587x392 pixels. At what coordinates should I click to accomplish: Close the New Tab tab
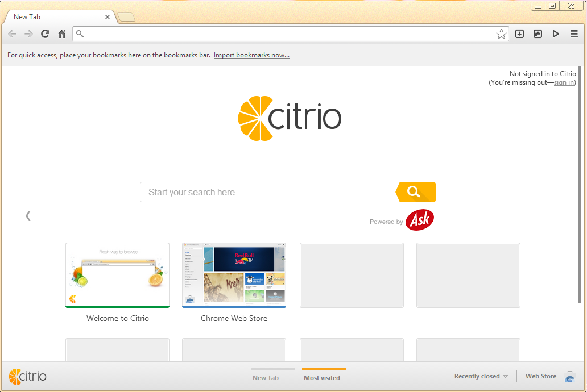pyautogui.click(x=108, y=17)
